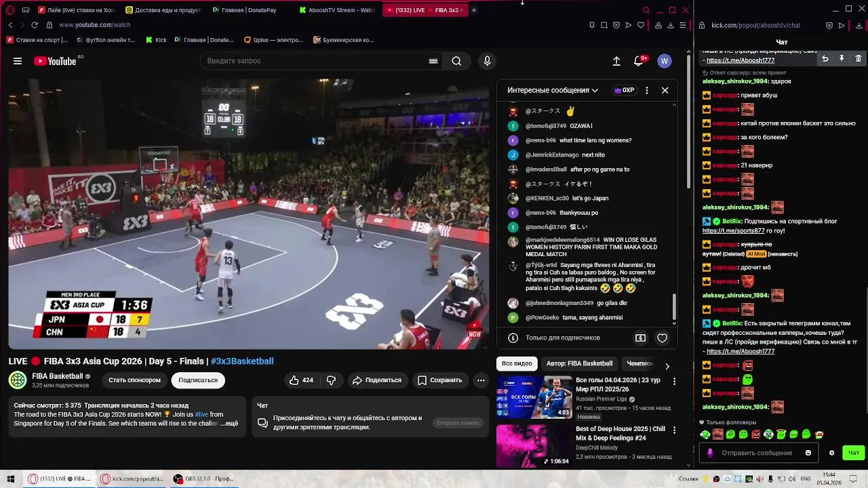Screen dimensions: 868x488
Task: Open the Windows Start menu
Action: point(10,479)
